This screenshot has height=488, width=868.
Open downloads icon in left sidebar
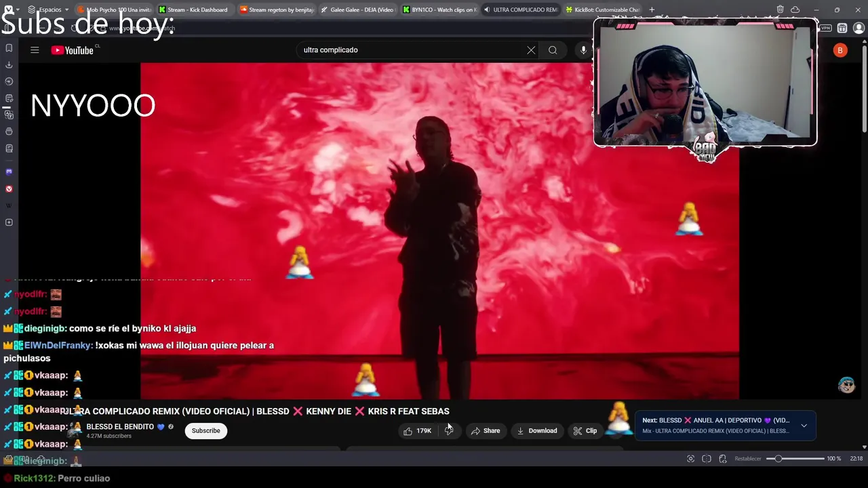pyautogui.click(x=9, y=65)
